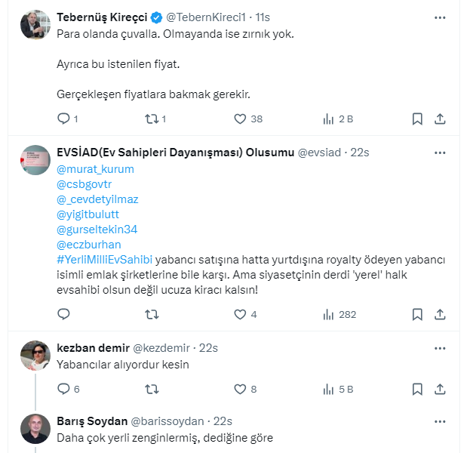Viewport: 476px width, 453px height.
Task: Open kezban demir's profile picture
Action: click(35, 355)
